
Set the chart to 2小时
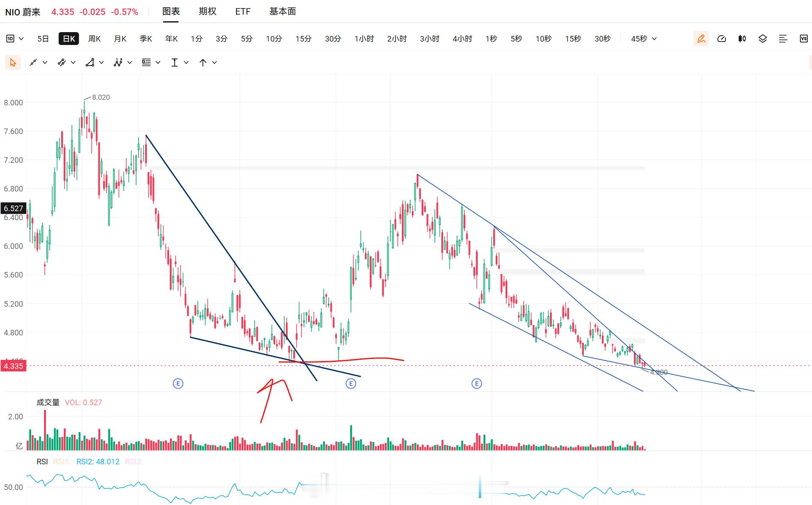(397, 39)
